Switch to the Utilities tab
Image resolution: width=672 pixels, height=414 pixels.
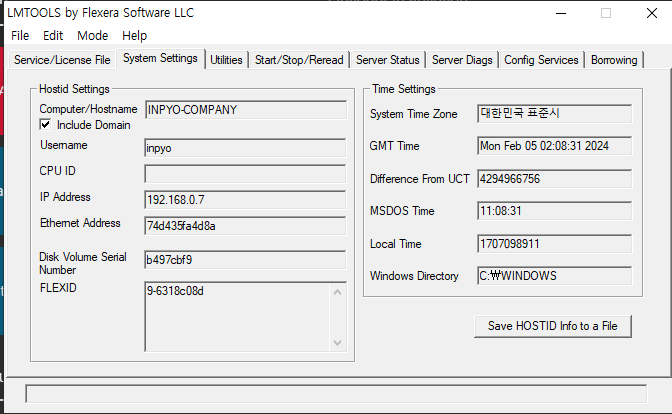(226, 60)
